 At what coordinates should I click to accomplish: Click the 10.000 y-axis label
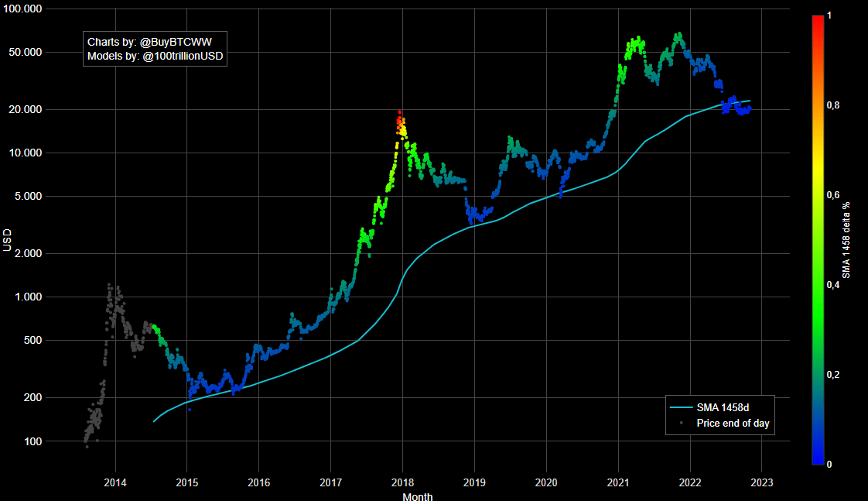(x=26, y=153)
